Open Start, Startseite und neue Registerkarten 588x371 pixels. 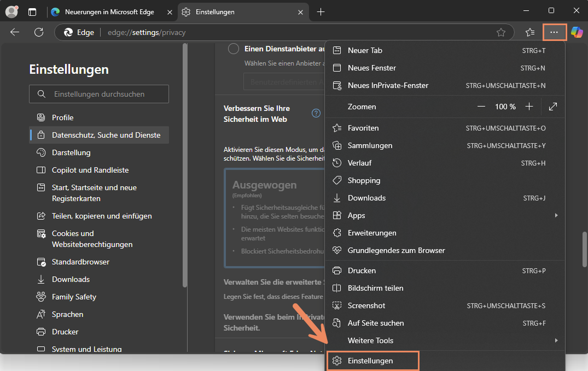[99, 193]
